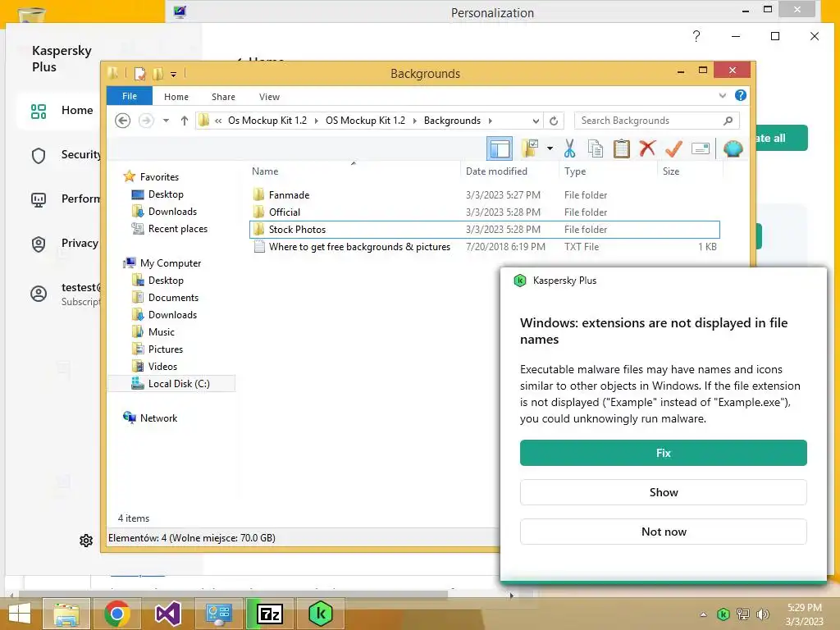This screenshot has width=840, height=630.
Task: Show hidden system tray icons arrow
Action: (x=703, y=614)
